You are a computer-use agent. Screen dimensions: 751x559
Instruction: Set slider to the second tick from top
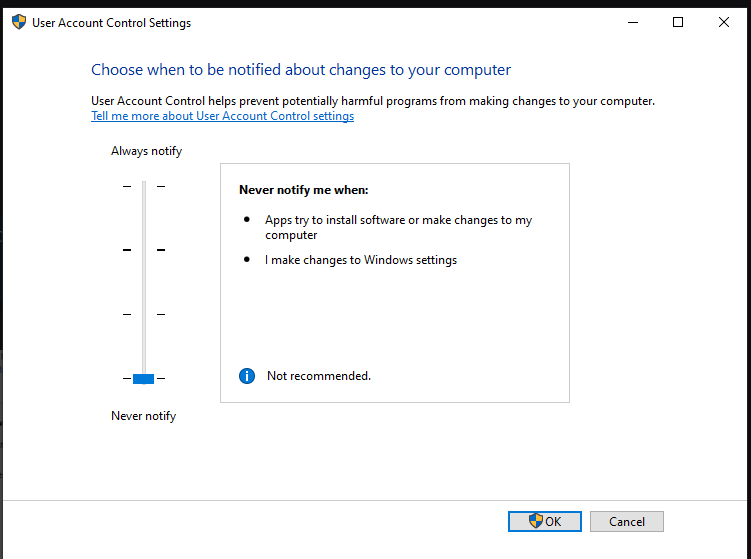pyautogui.click(x=143, y=250)
